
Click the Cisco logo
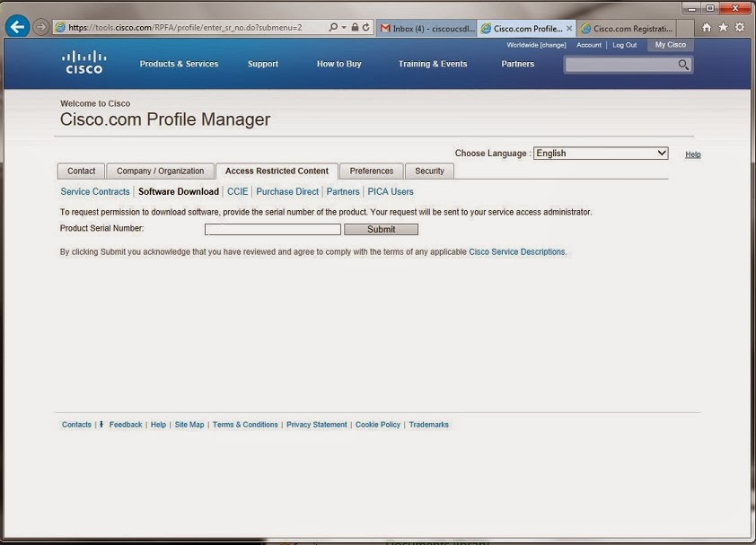pyautogui.click(x=84, y=62)
